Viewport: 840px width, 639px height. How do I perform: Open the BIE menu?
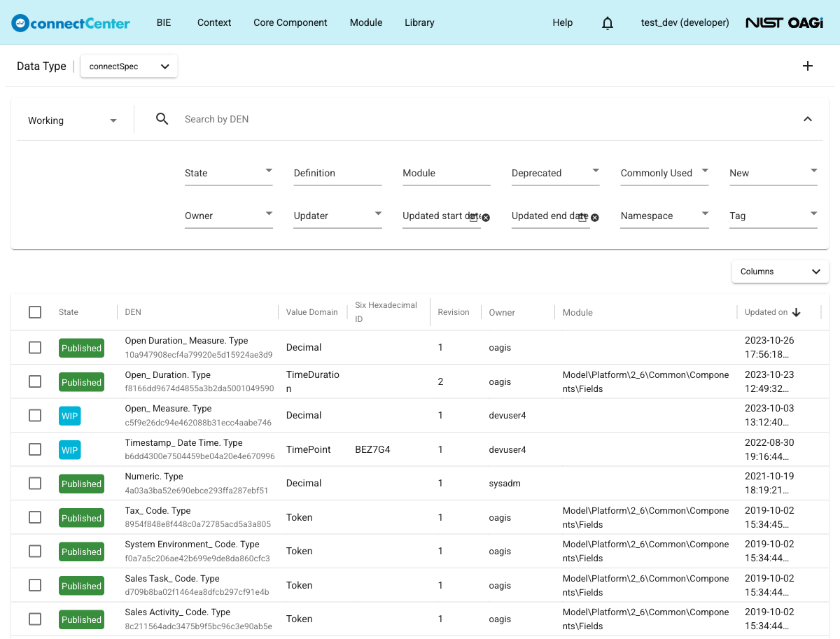point(164,22)
